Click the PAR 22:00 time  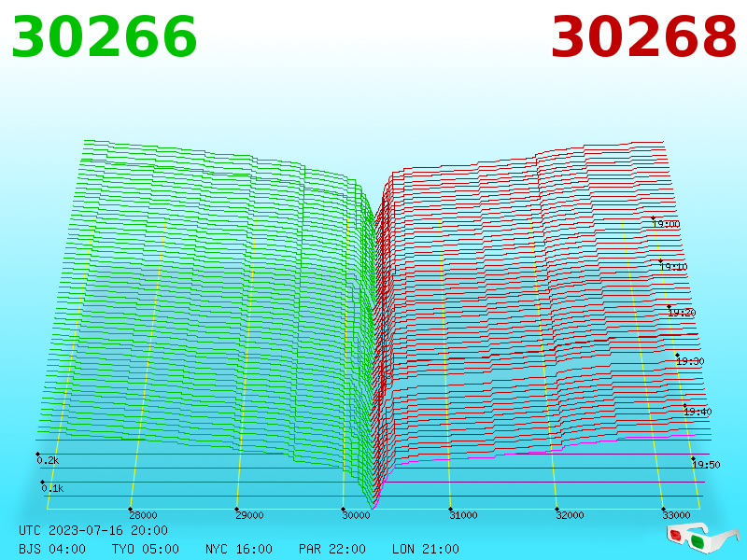332,549
